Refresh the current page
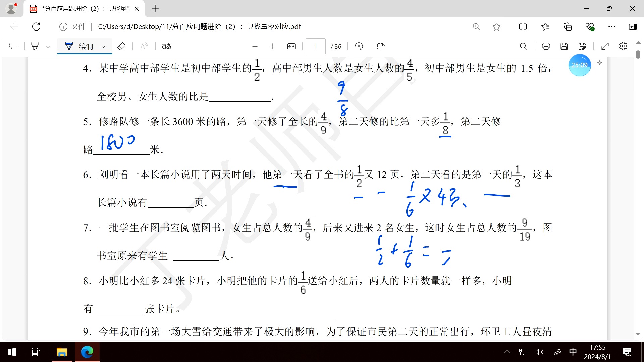644x362 pixels. tap(36, 26)
